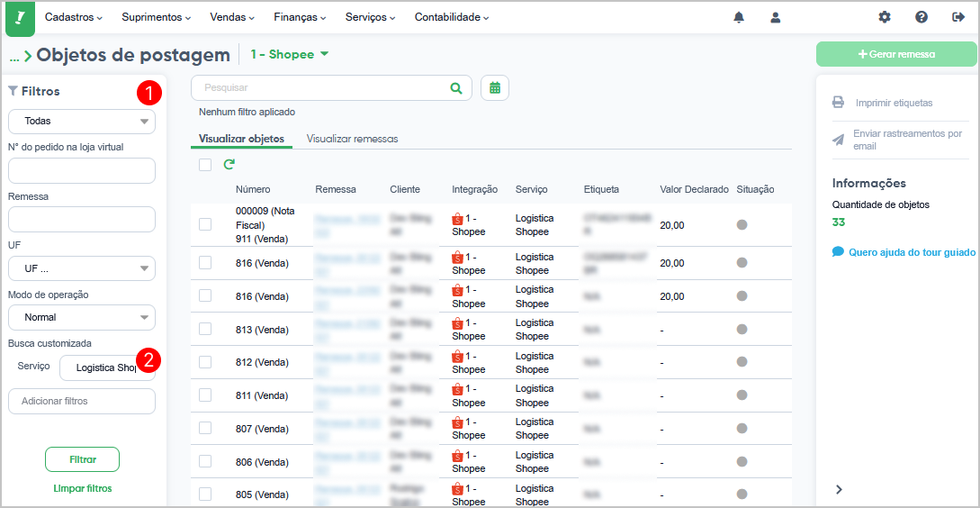Toggle the select-all objects checkbox
Image resolution: width=980 pixels, height=508 pixels.
205,165
